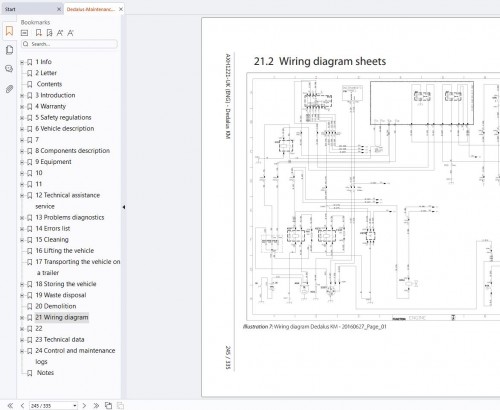Open the Contents bookmark
500x410 pixels.
point(49,84)
